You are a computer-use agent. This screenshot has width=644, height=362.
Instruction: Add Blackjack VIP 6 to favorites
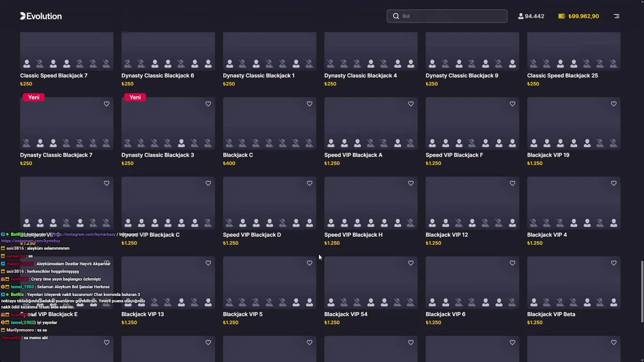tap(512, 263)
